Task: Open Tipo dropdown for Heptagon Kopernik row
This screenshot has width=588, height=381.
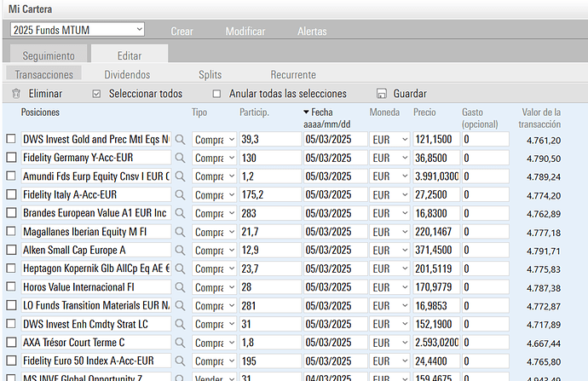Action: (x=214, y=268)
